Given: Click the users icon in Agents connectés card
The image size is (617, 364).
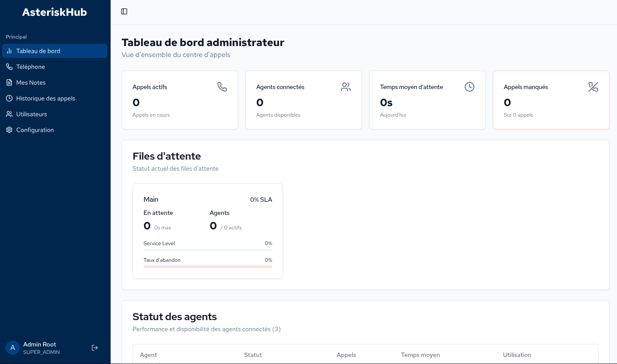Looking at the screenshot, I should tap(346, 87).
